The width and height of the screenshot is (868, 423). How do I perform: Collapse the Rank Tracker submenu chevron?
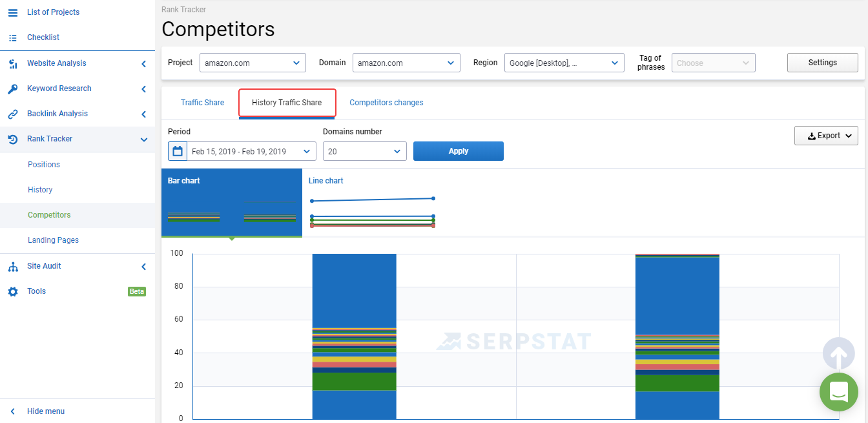click(143, 139)
